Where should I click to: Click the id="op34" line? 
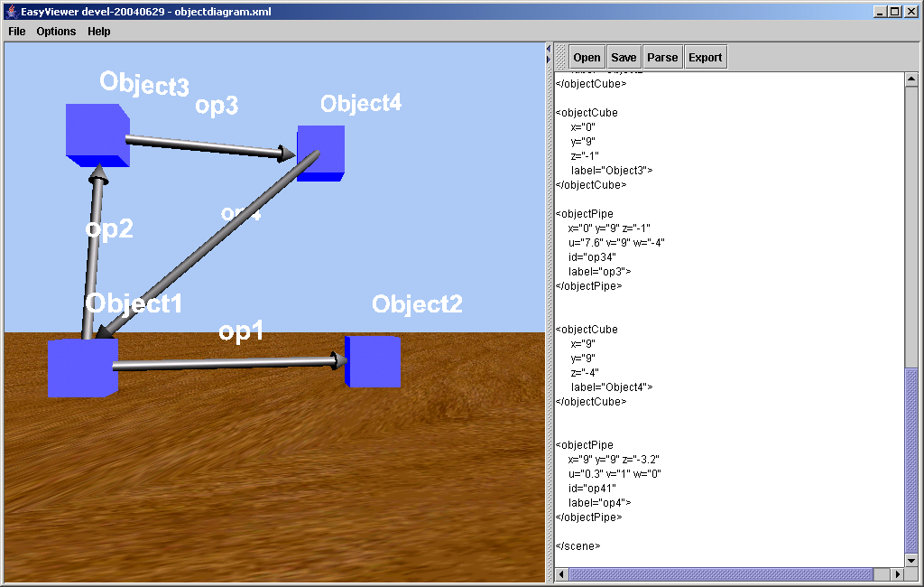(592, 257)
